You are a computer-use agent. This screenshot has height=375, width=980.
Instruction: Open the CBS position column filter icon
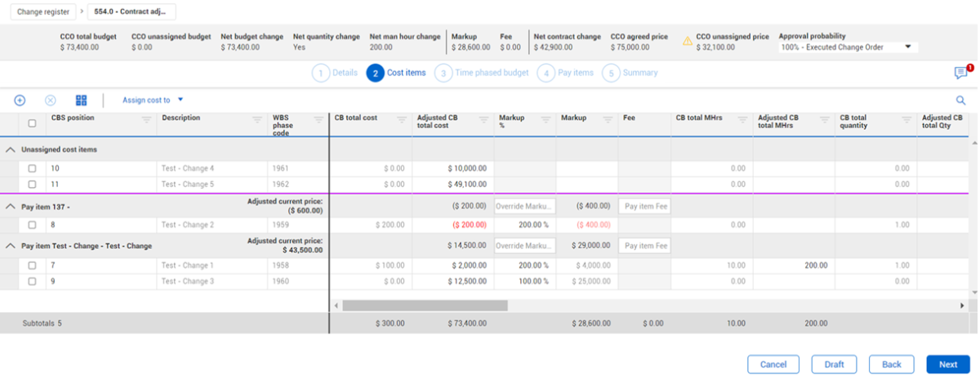pyautogui.click(x=146, y=120)
